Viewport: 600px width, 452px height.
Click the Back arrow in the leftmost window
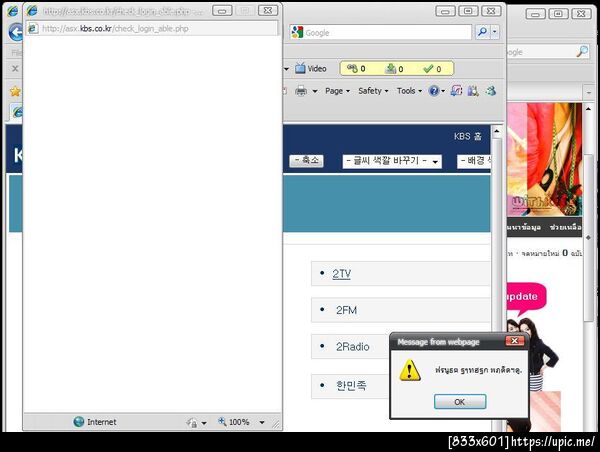[15, 32]
